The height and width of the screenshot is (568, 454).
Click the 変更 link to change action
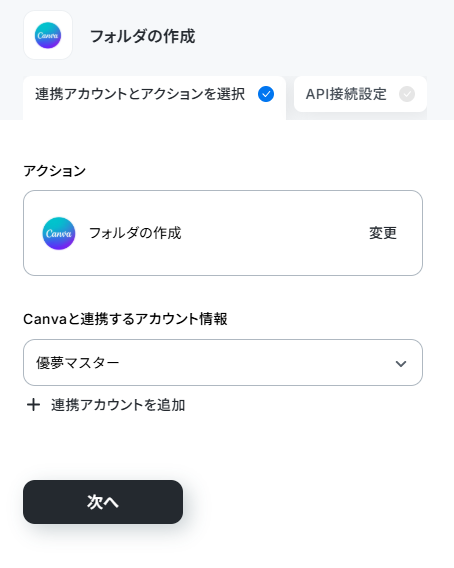click(x=383, y=233)
